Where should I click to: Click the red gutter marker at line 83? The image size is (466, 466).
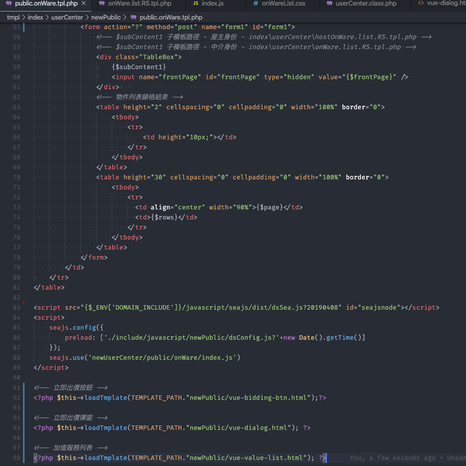(x=24, y=302)
